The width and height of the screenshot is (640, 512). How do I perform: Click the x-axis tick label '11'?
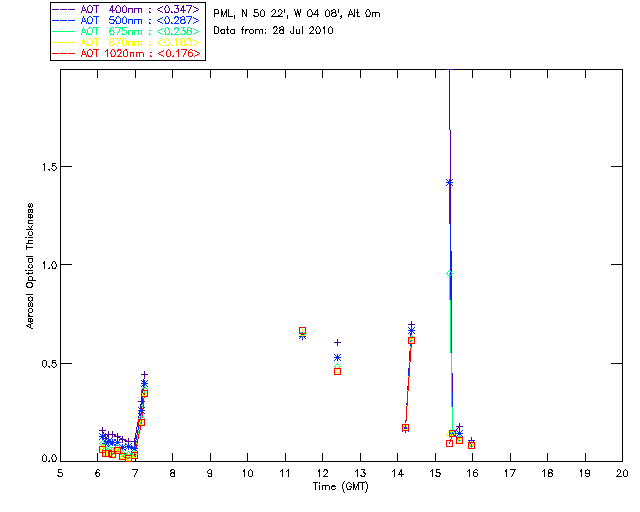coord(285,473)
